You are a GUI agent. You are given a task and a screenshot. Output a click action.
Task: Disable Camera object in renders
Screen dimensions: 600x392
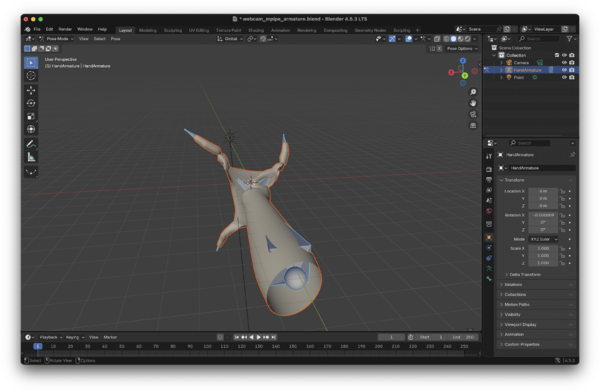[572, 62]
